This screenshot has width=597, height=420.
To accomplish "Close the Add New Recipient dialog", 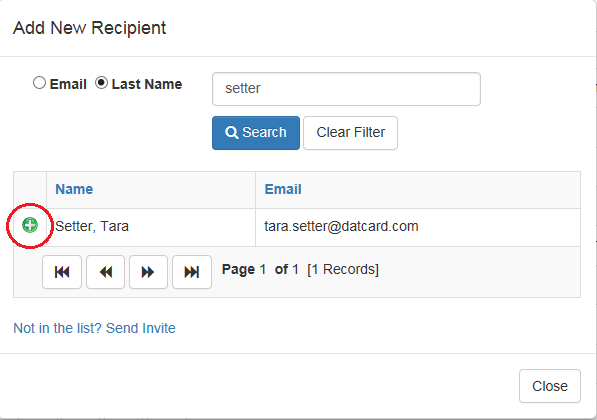I will click(x=549, y=386).
